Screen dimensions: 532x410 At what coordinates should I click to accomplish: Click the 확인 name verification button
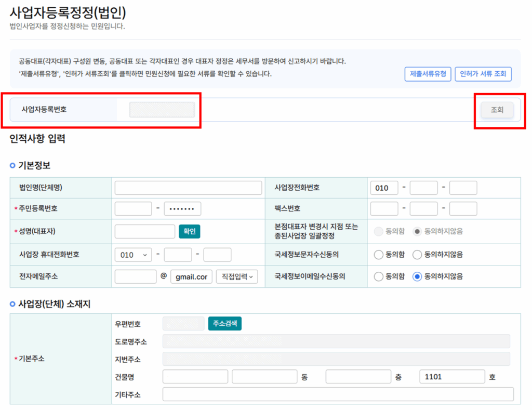[x=189, y=231]
